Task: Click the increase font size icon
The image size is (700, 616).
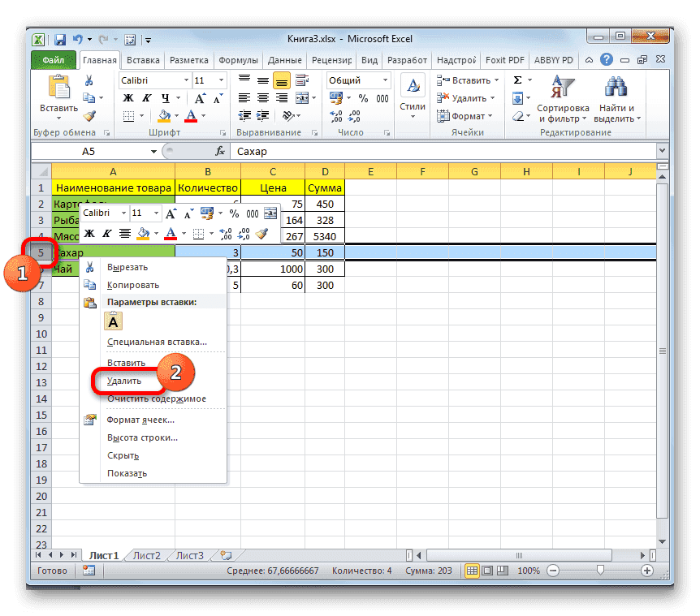Action: [201, 97]
